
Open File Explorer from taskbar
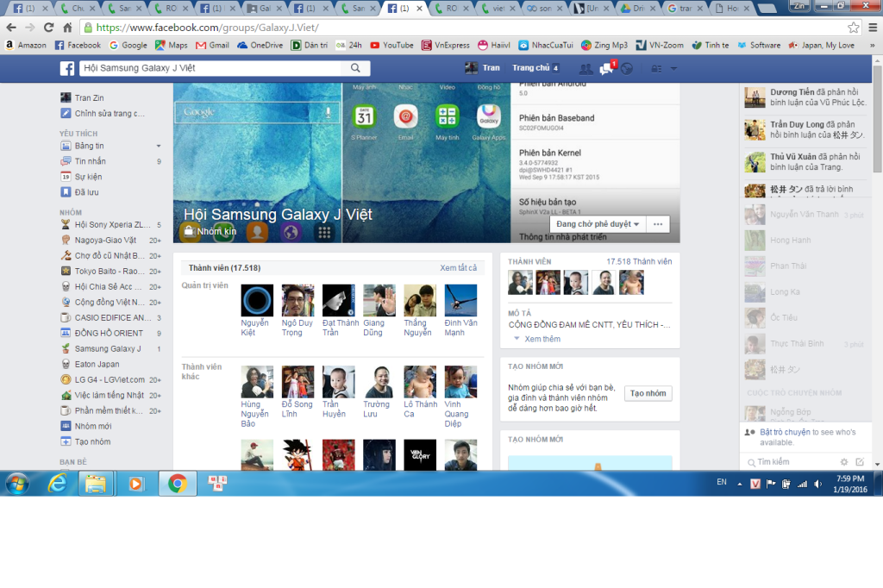96,484
